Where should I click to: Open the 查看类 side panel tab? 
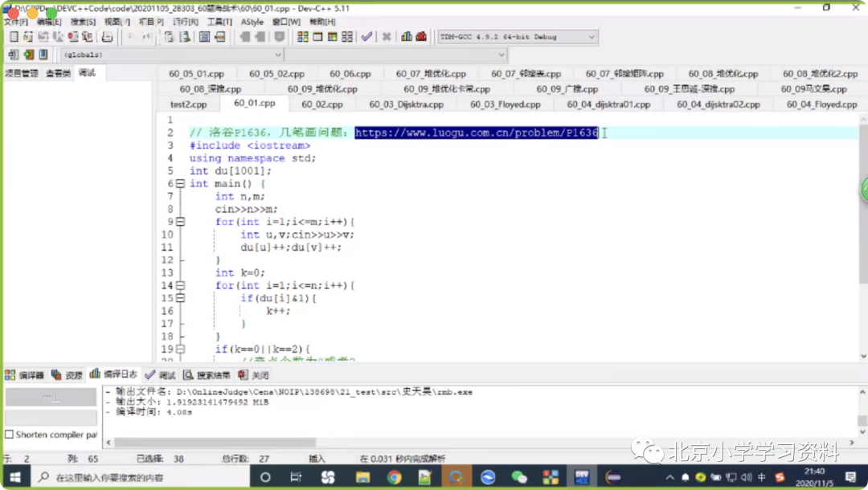point(58,73)
